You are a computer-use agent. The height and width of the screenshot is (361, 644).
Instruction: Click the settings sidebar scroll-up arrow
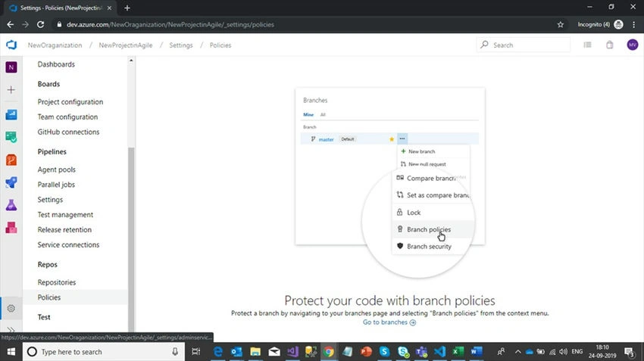[131, 61]
